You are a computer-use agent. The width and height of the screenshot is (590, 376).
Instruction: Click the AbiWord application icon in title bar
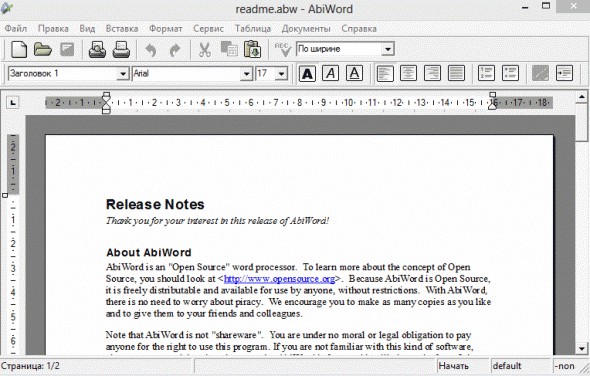[7, 7]
